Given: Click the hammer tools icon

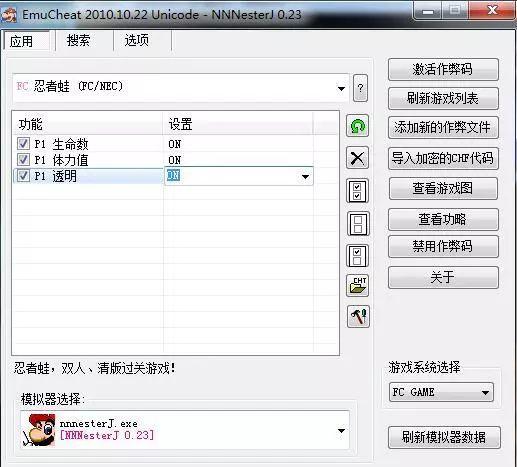Looking at the screenshot, I should click(358, 316).
